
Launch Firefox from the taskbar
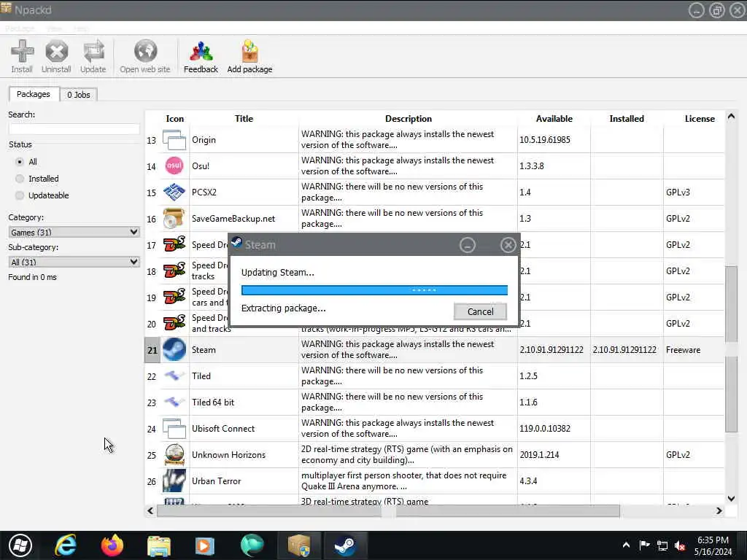112,545
